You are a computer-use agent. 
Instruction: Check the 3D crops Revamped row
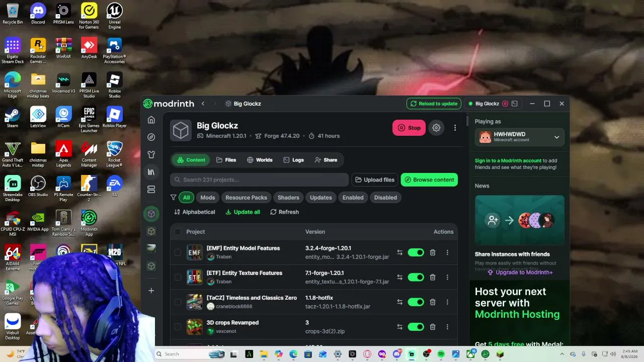(x=178, y=327)
